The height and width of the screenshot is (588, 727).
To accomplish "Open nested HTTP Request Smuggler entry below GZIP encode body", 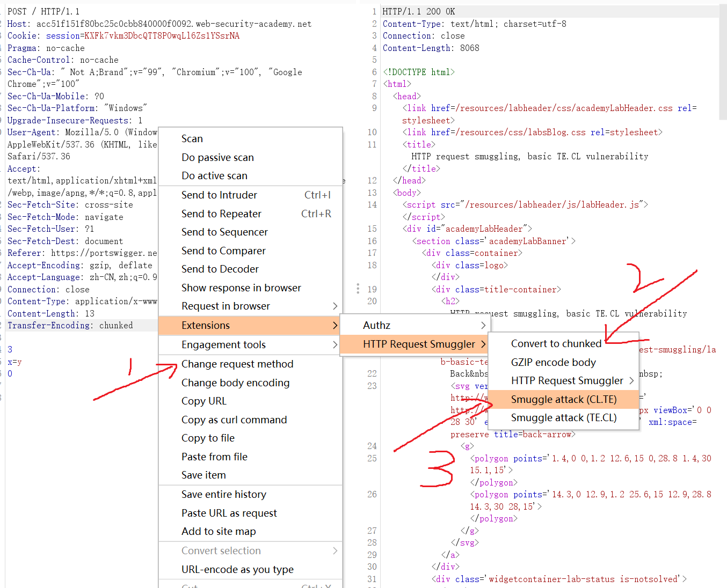I will [x=564, y=380].
